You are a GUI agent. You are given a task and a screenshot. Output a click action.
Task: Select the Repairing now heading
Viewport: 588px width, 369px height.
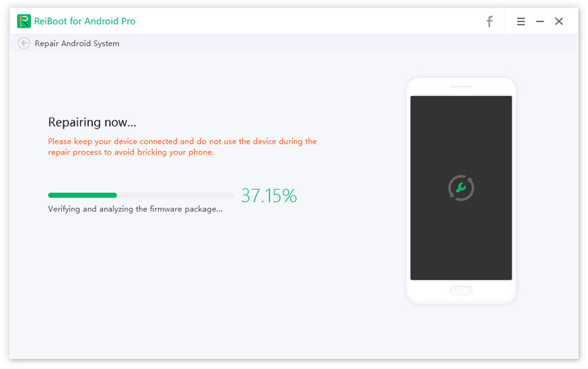(x=92, y=122)
